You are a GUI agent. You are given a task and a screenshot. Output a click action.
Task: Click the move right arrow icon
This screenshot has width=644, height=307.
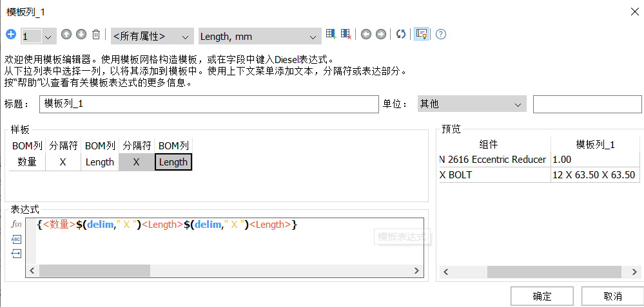381,34
